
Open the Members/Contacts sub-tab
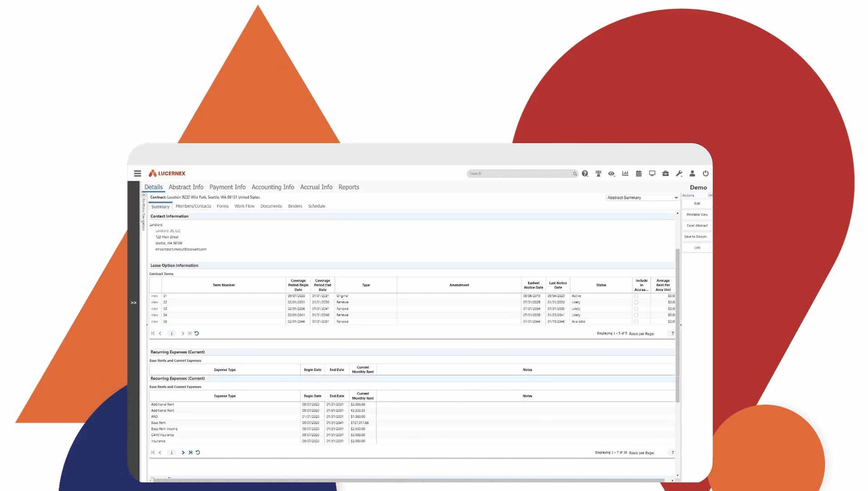[193, 206]
